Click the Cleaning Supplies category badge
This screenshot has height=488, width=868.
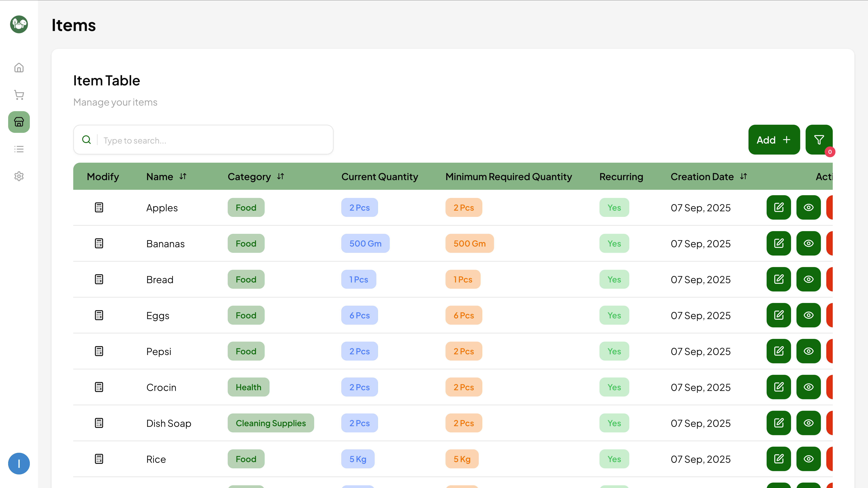[271, 423]
